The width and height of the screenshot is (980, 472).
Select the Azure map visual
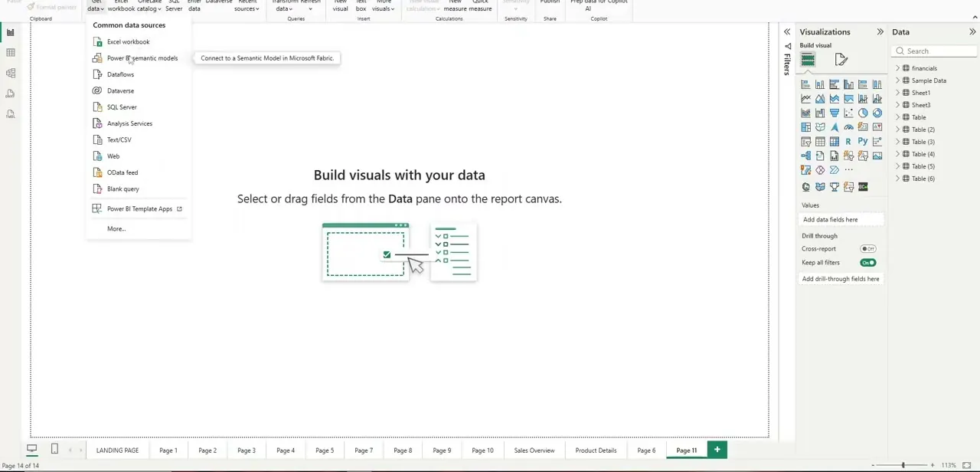(835, 127)
